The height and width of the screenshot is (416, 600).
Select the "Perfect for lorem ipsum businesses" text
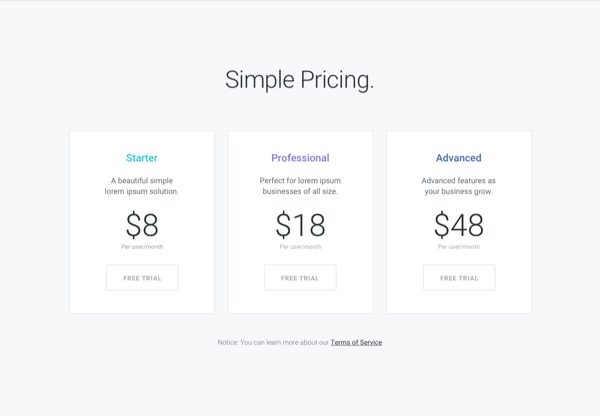coord(300,186)
